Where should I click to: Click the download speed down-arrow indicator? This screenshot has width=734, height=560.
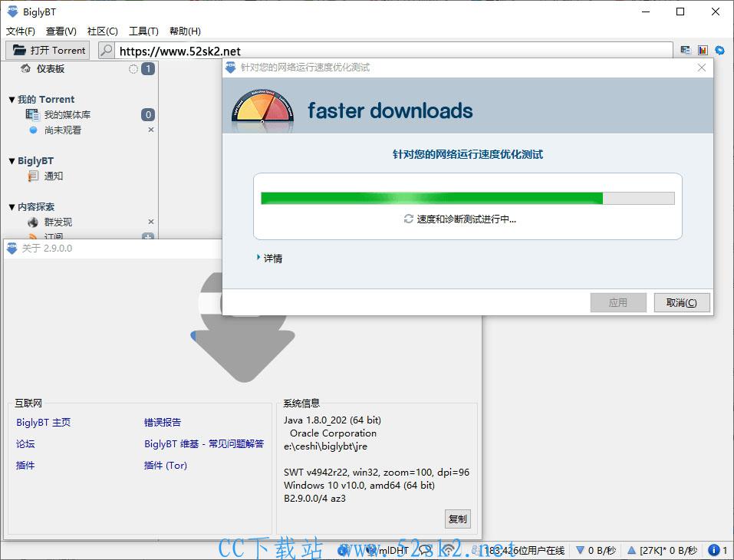581,550
